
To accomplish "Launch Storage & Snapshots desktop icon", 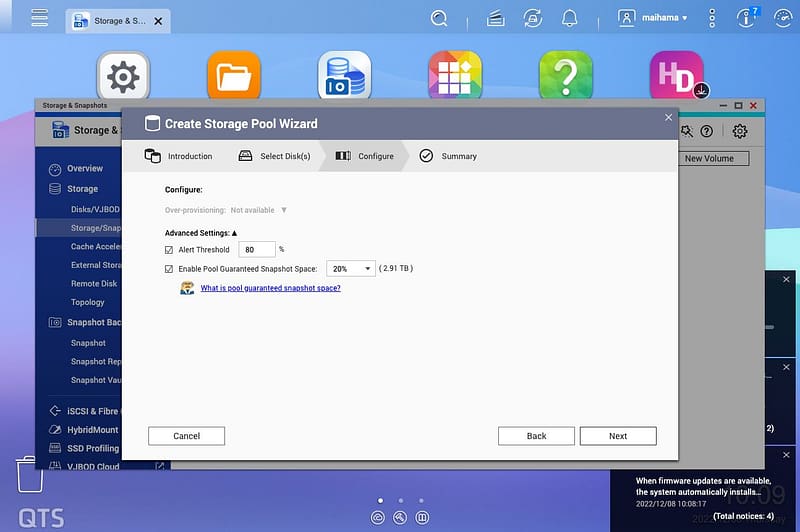I will tap(344, 77).
